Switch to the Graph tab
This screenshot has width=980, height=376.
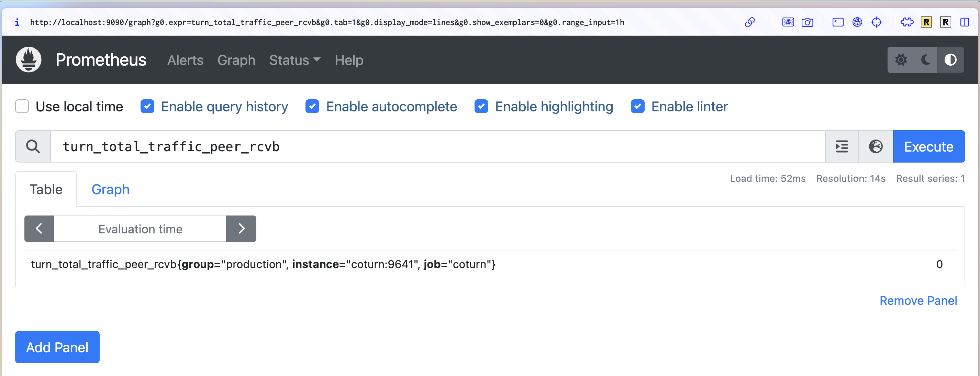point(110,189)
